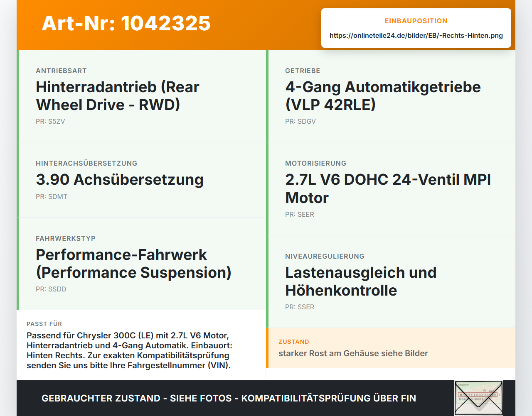
Task: Click the MOTORISIERUNG label
Action: tap(315, 163)
